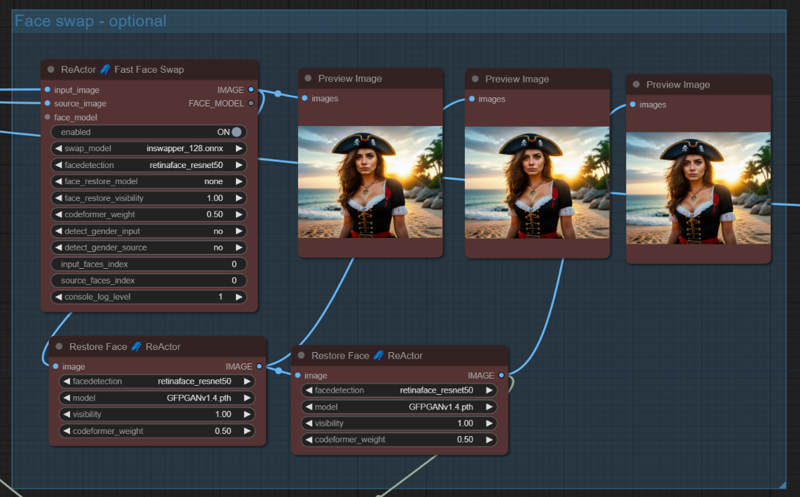Click previous swap_model with left arrow
This screenshot has height=497, width=800.
pos(58,148)
